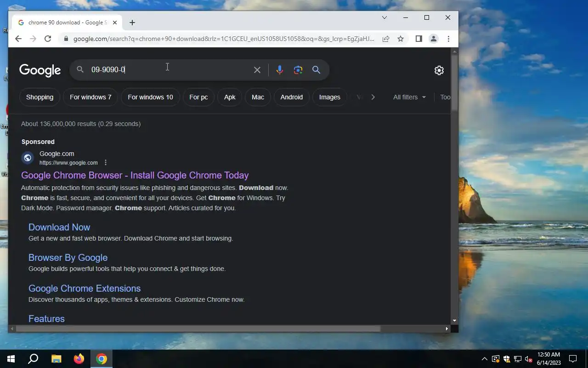Open Chrome side panel icon
Screen dimensions: 588x368
pos(418,39)
